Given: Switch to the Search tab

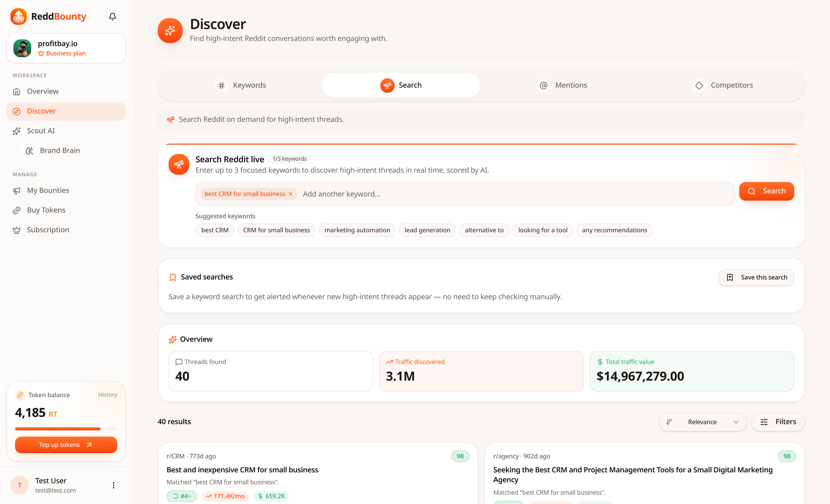Looking at the screenshot, I should coord(401,85).
